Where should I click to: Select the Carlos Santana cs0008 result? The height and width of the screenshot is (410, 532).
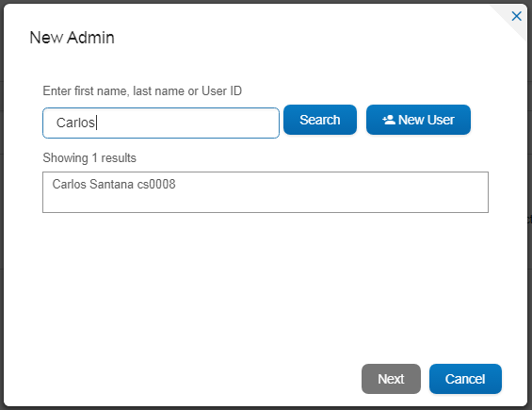(114, 184)
